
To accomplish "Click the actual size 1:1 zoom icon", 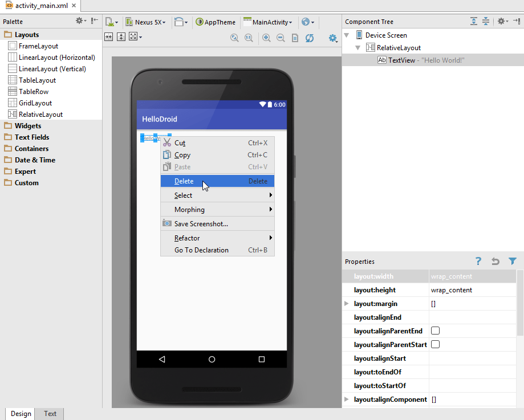I will tap(249, 38).
